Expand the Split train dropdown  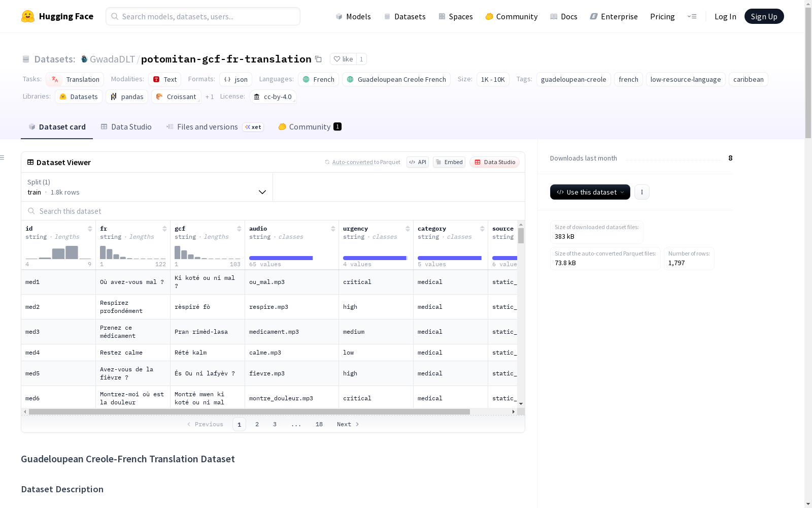pyautogui.click(x=147, y=187)
